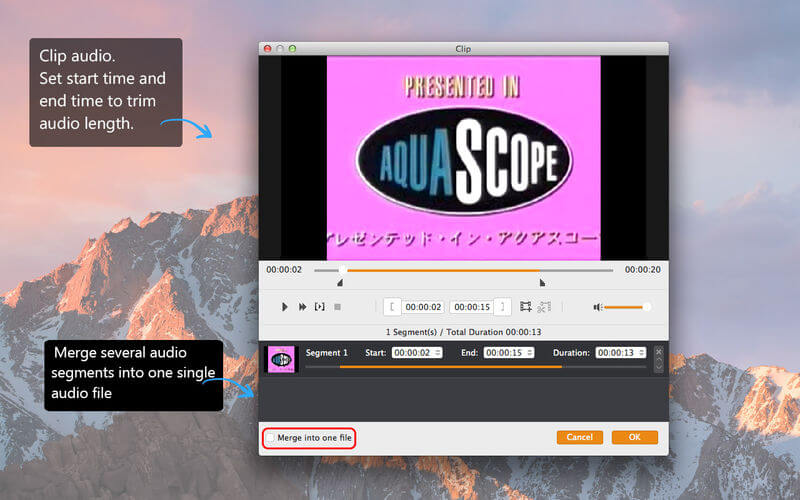The height and width of the screenshot is (500, 800).
Task: Delete Segment 1 with the X icon
Action: click(659, 351)
